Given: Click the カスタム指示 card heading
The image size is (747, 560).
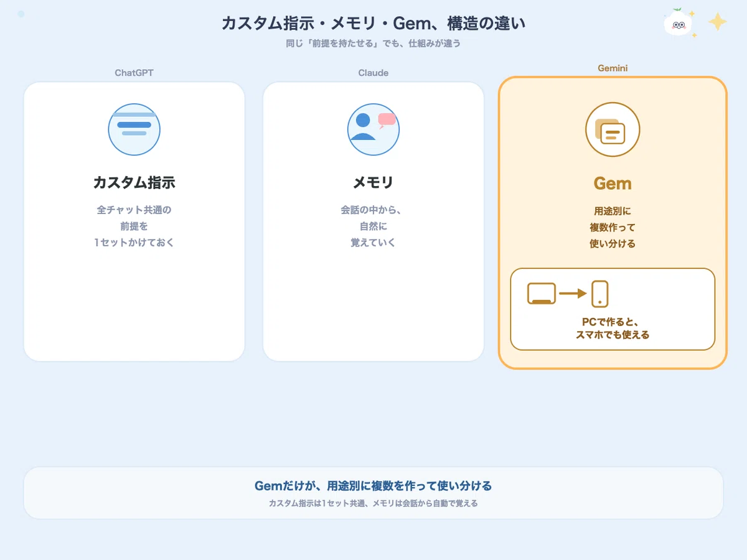Looking at the screenshot, I should pos(134,183).
